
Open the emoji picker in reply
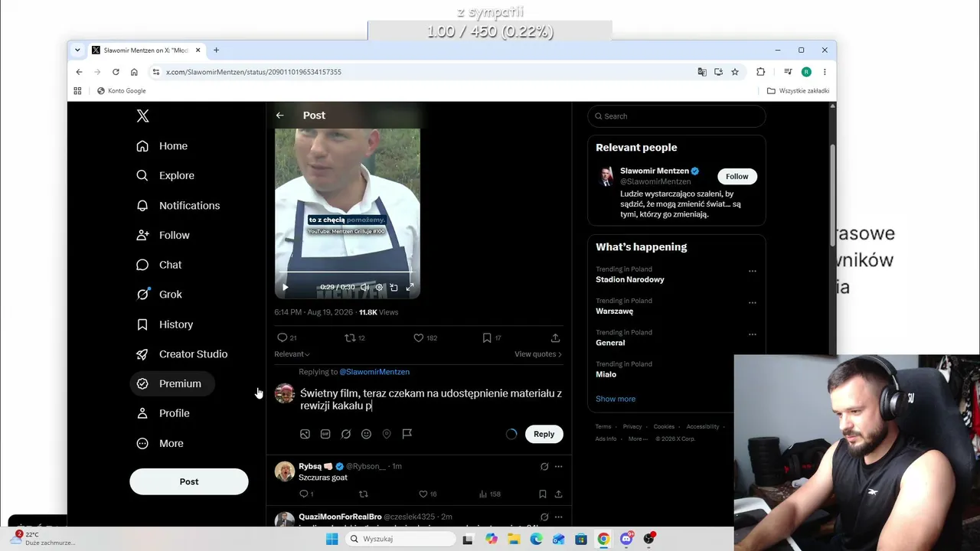(x=366, y=434)
